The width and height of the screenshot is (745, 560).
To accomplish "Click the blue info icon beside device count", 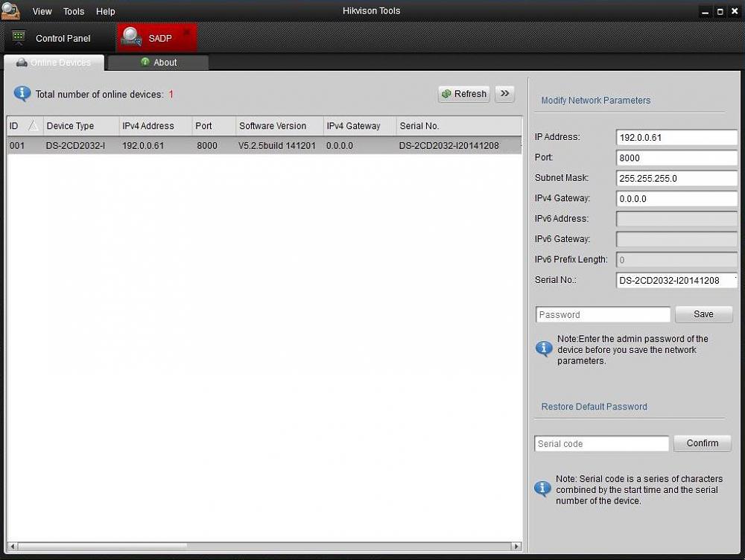I will [22, 94].
